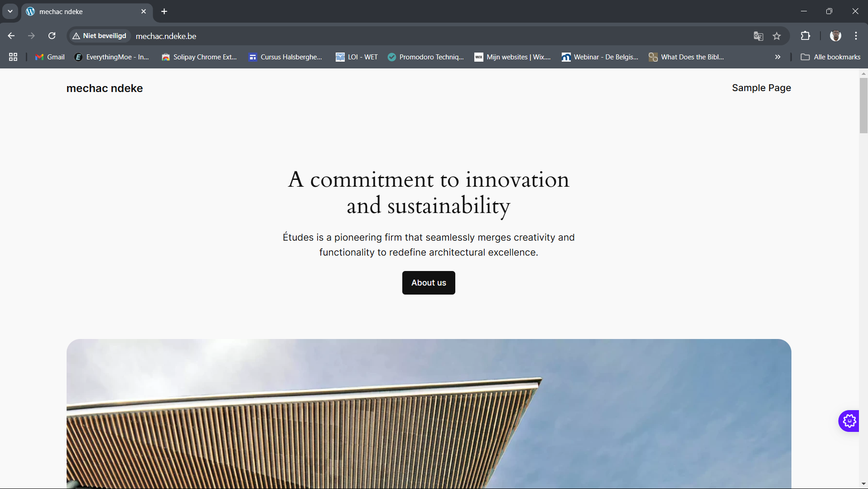Click the scrollbar up arrow
868x489 pixels.
863,73
